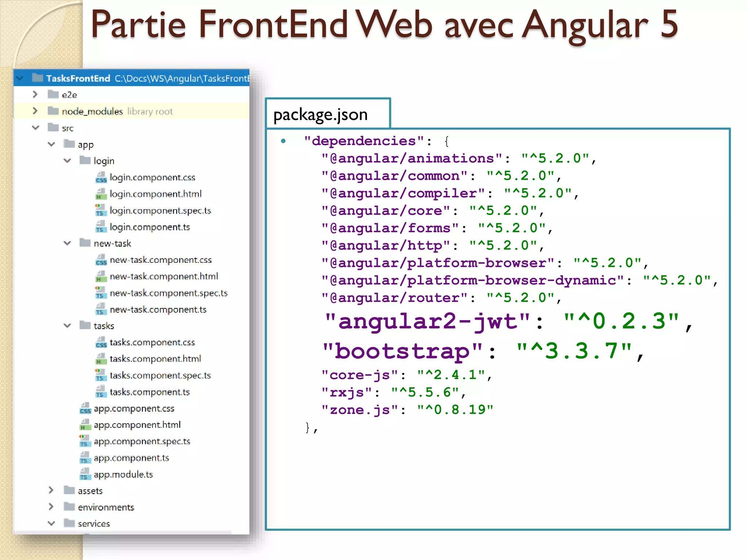Click the TS icon of tasks.component.ts
Screen dimensions: 747x560
click(x=101, y=392)
